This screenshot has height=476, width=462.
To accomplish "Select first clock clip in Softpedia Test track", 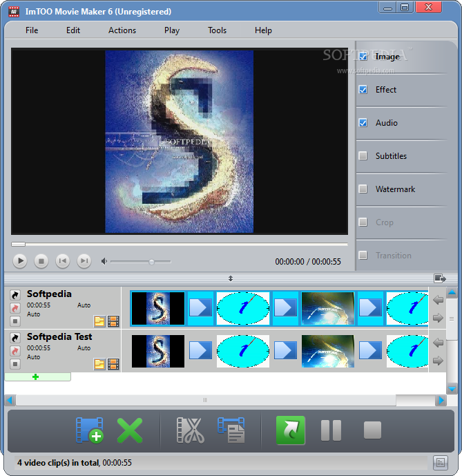I will point(243,351).
